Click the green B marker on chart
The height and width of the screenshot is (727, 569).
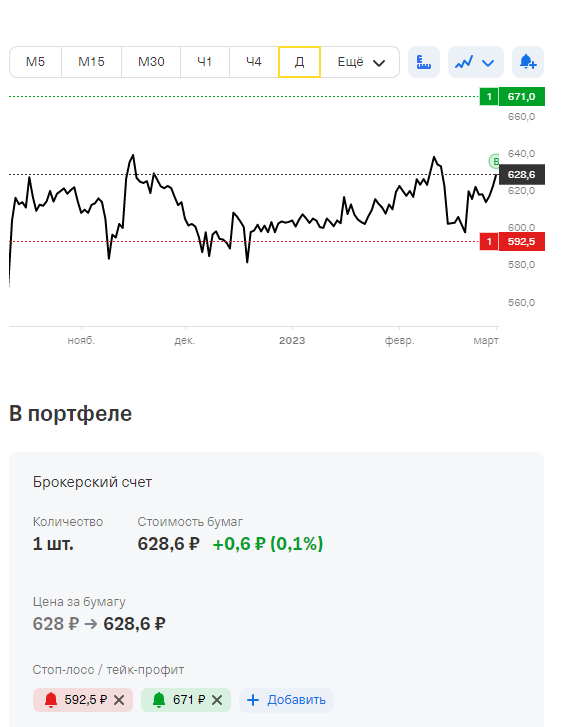point(494,161)
